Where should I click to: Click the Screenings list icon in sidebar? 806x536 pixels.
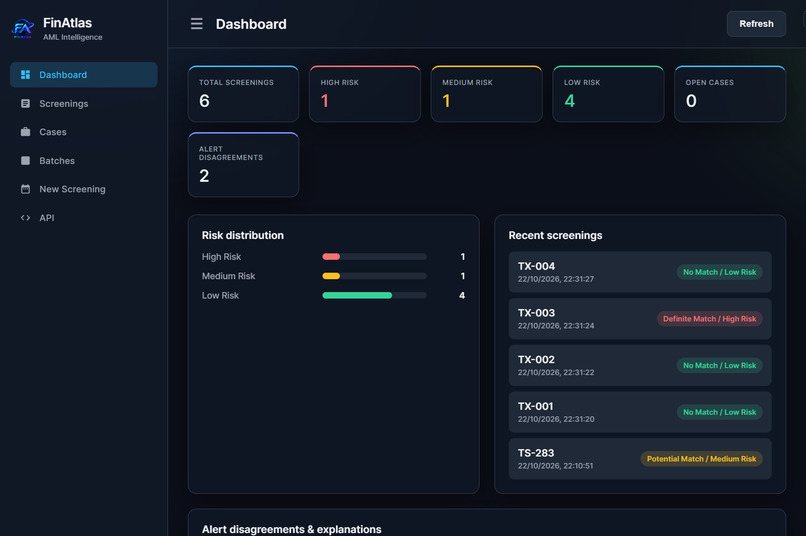coord(25,104)
